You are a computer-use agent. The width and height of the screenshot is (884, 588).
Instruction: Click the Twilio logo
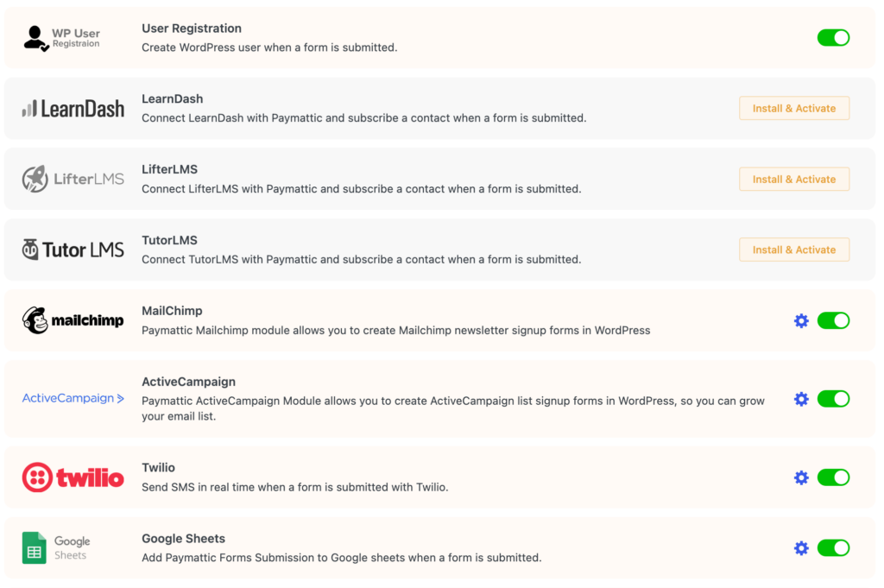click(x=73, y=477)
